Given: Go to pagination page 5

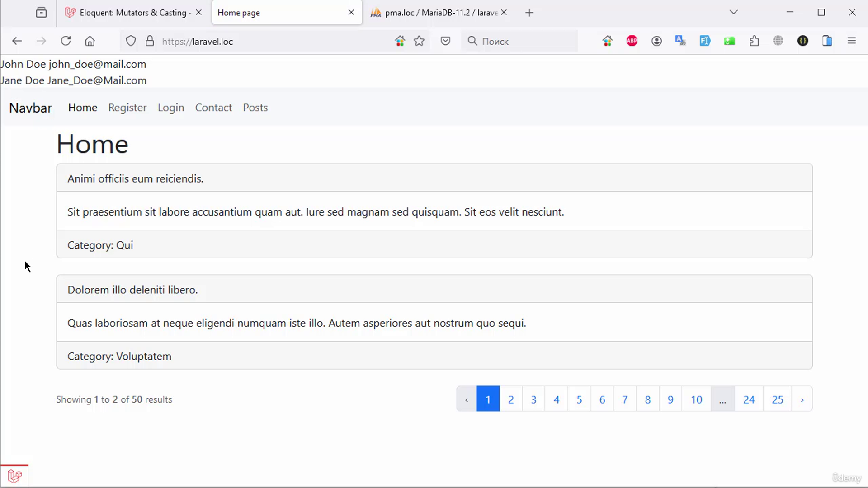Looking at the screenshot, I should (579, 399).
